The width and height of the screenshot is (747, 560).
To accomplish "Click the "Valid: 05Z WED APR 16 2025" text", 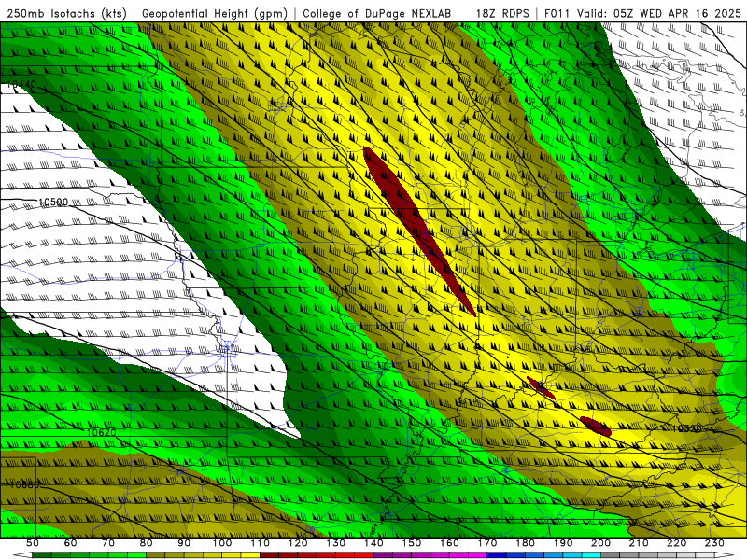I will (x=659, y=13).
